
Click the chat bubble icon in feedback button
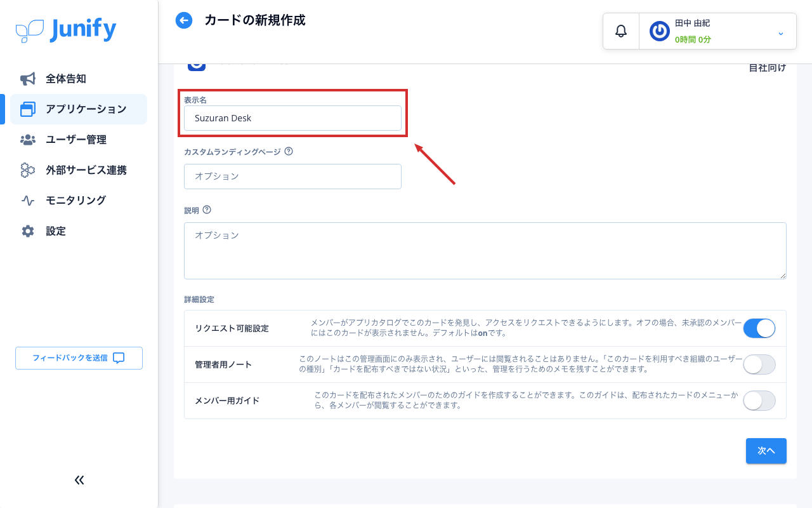coord(119,358)
